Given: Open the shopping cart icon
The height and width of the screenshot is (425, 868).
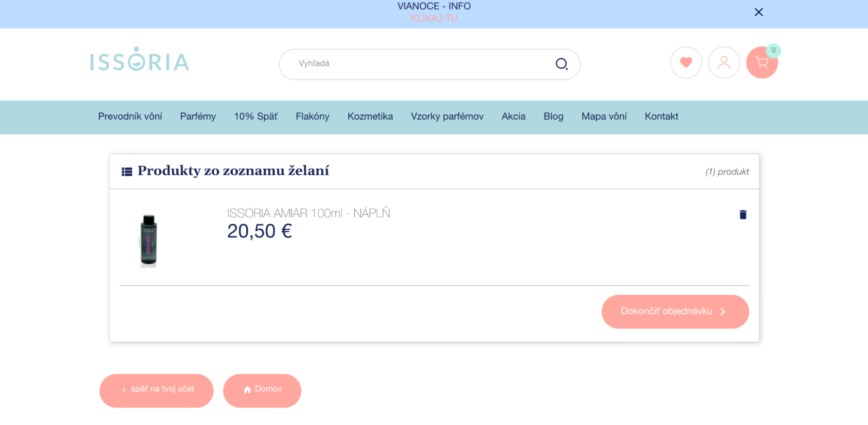Looking at the screenshot, I should tap(762, 63).
